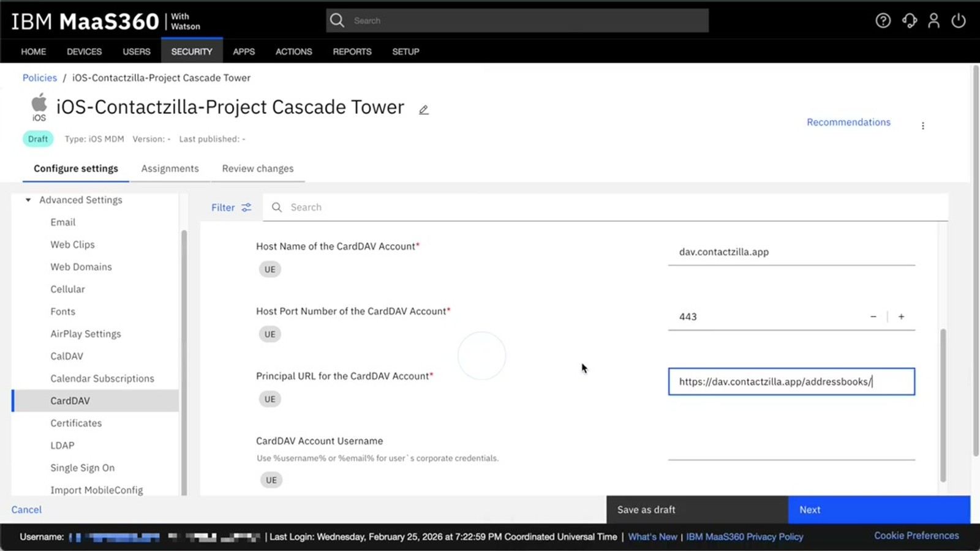Open the HOME menu
The width and height of the screenshot is (980, 551).
click(x=34, y=51)
